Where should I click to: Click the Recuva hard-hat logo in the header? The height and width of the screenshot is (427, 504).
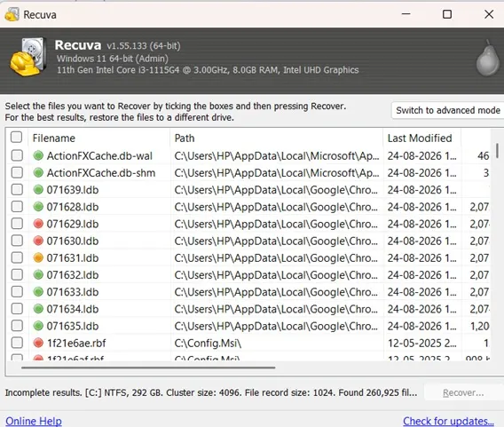tap(28, 57)
